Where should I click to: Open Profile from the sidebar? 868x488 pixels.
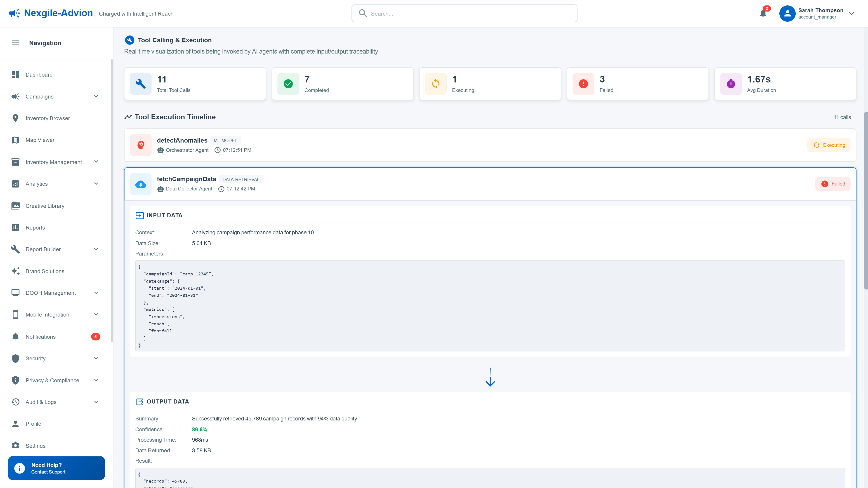[33, 423]
